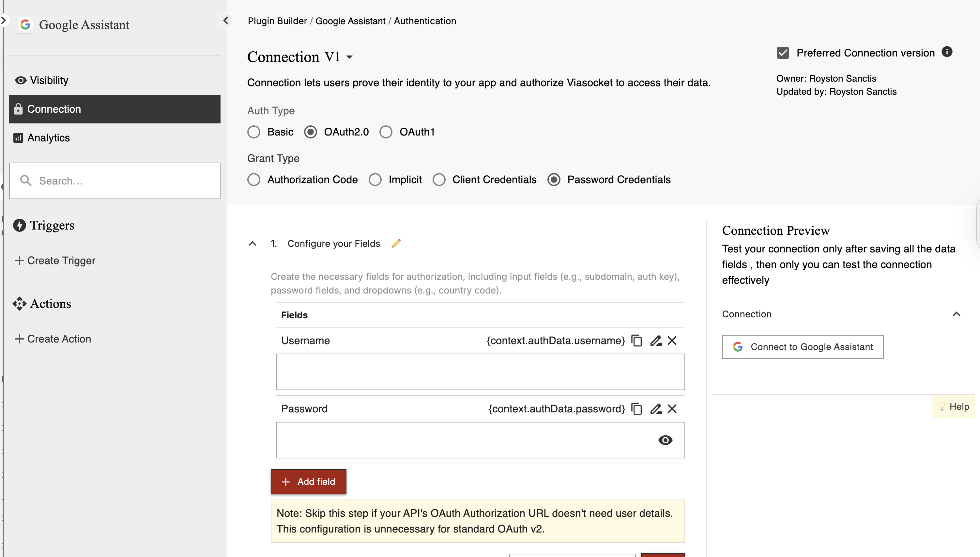This screenshot has height=557, width=980.
Task: Collapse the sidebar with the left chevron
Action: (225, 20)
